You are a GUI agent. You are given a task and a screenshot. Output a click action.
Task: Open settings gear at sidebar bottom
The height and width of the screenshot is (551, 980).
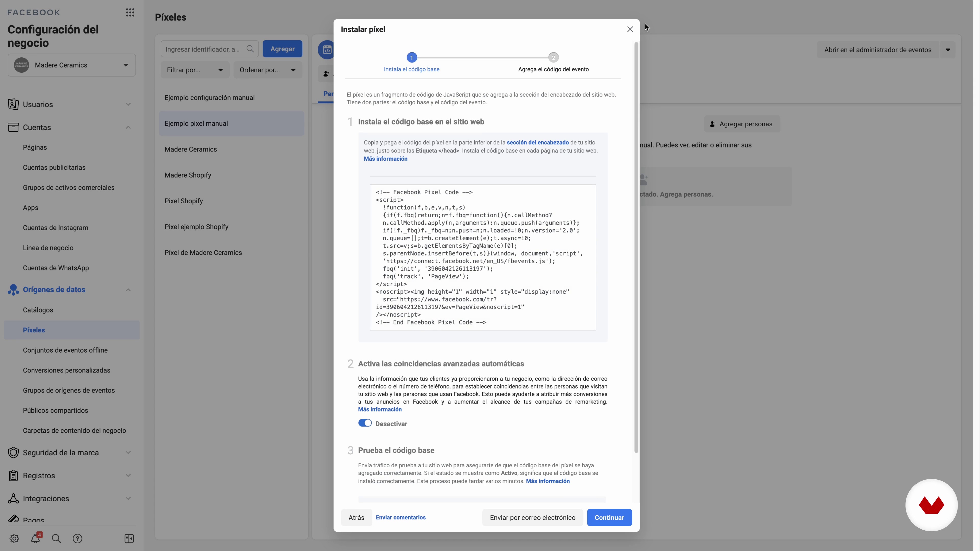[15, 539]
